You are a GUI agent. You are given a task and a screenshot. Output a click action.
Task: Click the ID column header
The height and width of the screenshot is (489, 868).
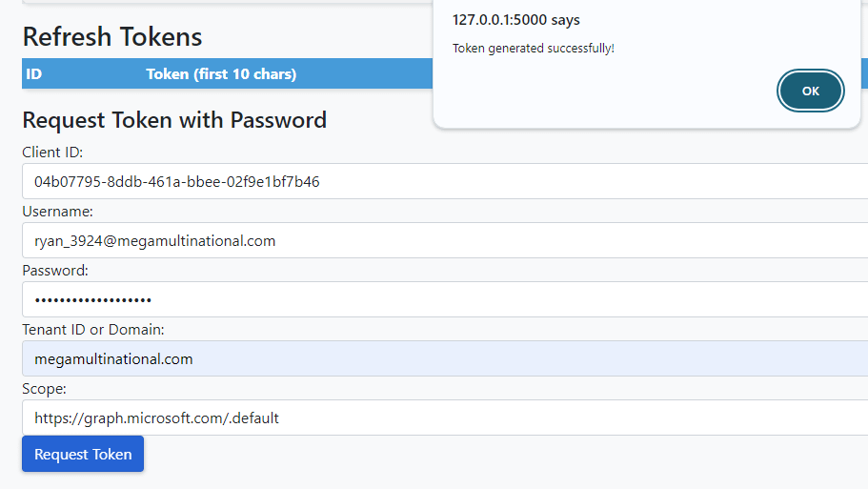tap(33, 74)
